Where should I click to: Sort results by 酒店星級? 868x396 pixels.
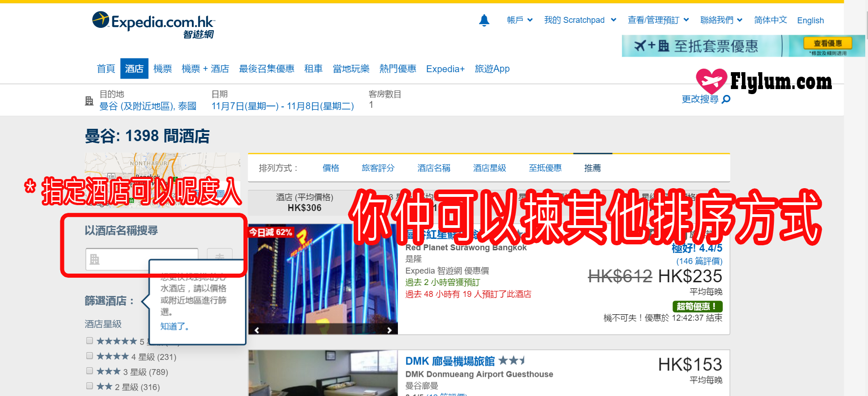coord(489,168)
